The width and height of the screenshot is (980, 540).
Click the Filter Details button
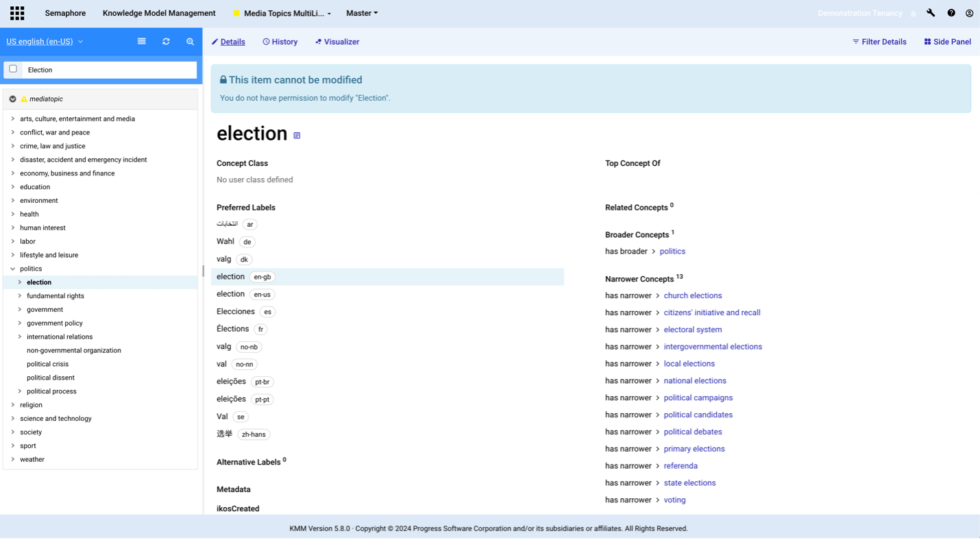coord(879,42)
